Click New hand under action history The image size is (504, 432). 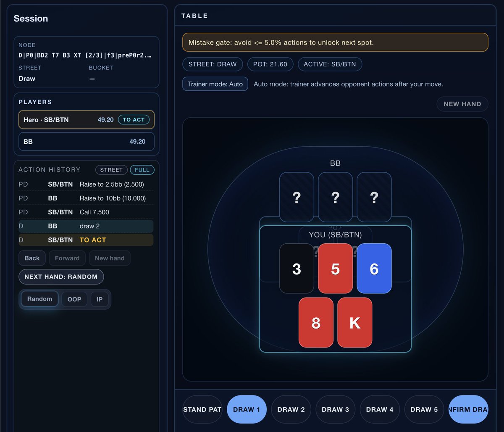(x=110, y=258)
